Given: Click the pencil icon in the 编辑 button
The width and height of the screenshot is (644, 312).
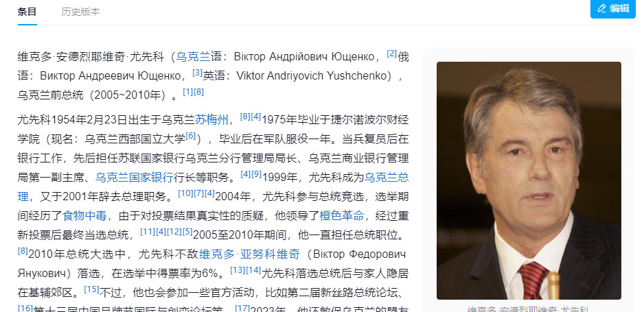Looking at the screenshot, I should click(x=602, y=8).
